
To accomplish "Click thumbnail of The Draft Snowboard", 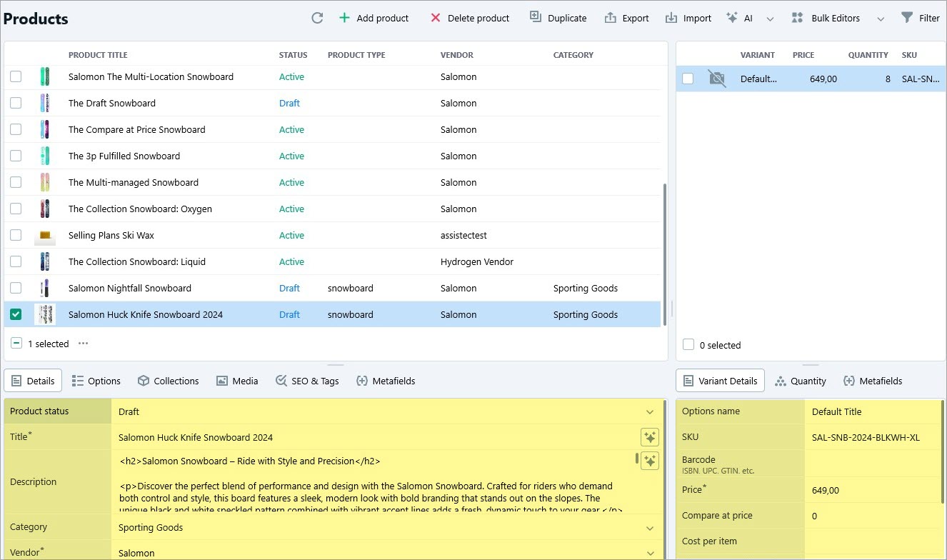I will pos(45,103).
